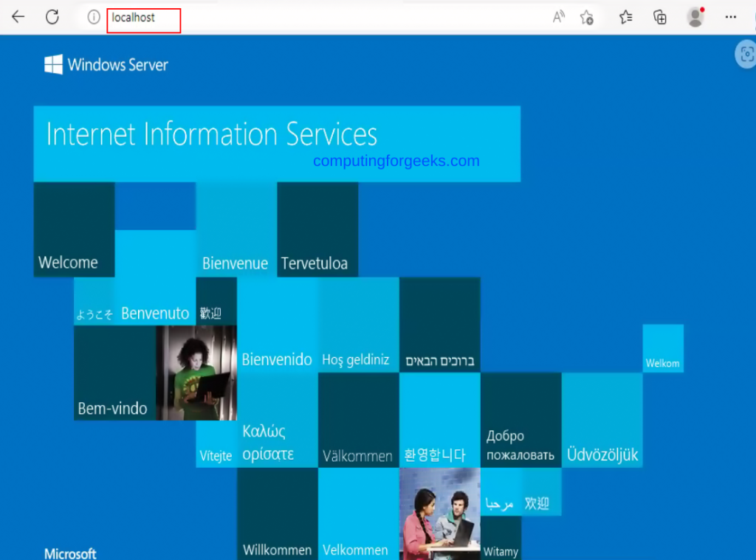
Task: Click the Microsoft link at bottom
Action: 69,553
